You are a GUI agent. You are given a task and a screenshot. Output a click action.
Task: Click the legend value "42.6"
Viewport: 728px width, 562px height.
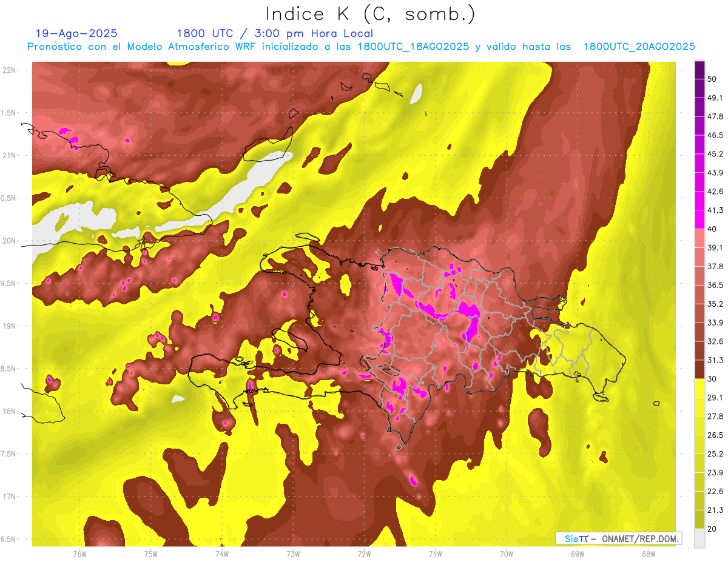[x=715, y=192]
